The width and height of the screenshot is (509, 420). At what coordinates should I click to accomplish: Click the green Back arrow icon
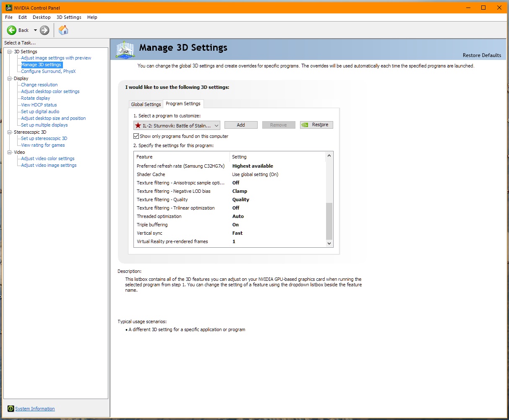(x=11, y=30)
